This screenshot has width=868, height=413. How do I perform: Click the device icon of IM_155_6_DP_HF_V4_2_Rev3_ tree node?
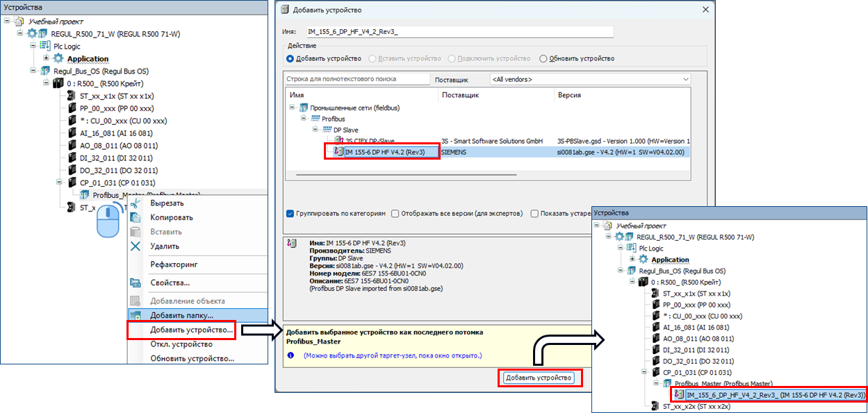679,394
